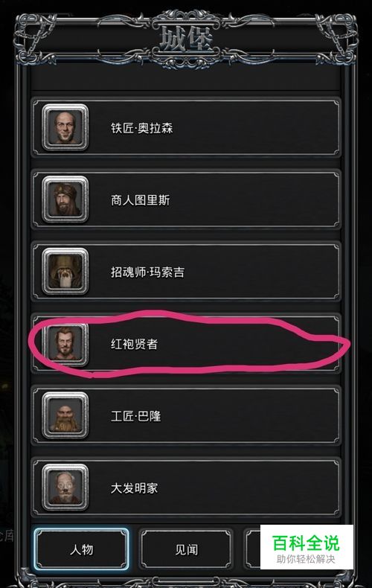This screenshot has height=588, width=372.
Task: Switch to the 人物 tab
Action: coord(81,549)
